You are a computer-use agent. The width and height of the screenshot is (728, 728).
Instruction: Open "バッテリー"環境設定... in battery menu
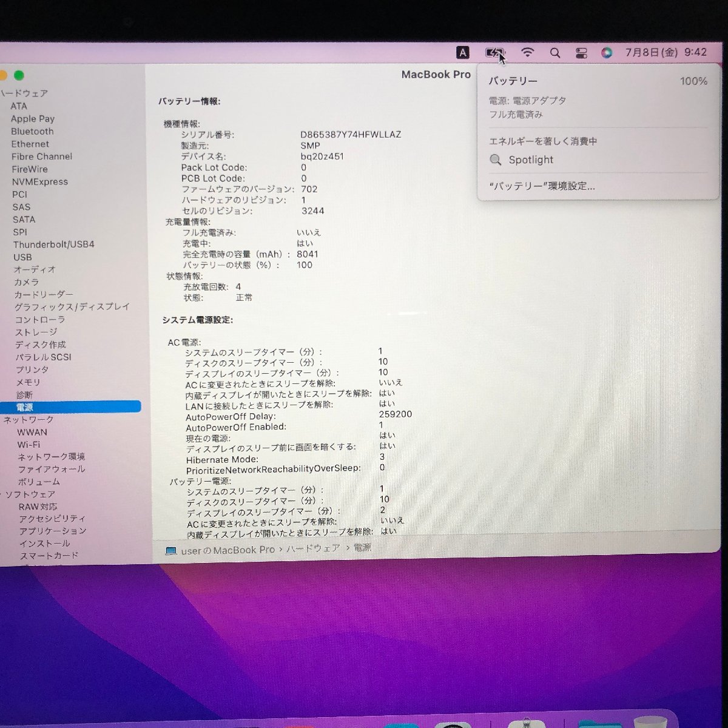pos(542,186)
